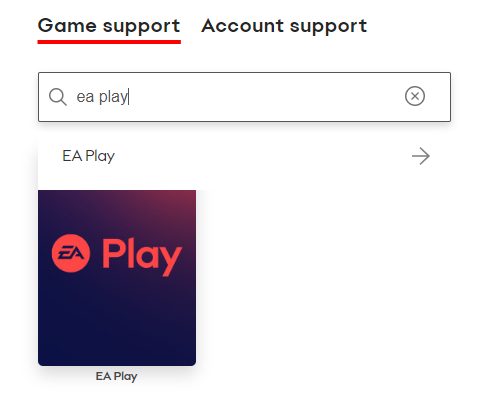479x403 pixels.
Task: Click the red EA circle logo
Action: click(71, 253)
